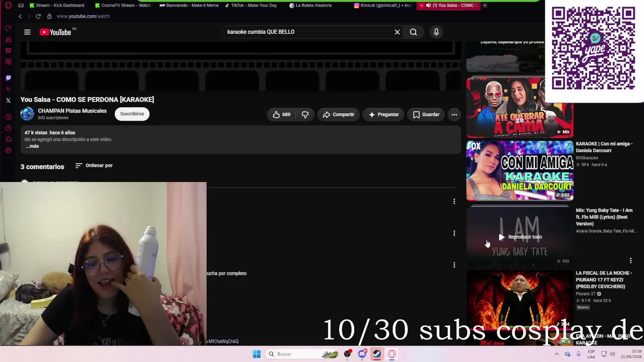Viewport: 644px width, 362px height.
Task: Open the CHAMPAN Pistas Musicales channel name
Action: tap(72, 111)
